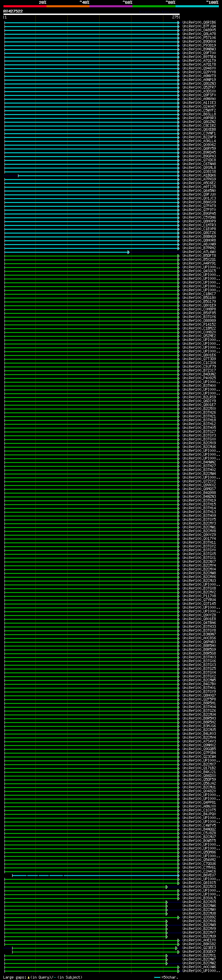
Task: Select the UniRef100_A9NP19 hit label
Action: point(199,80)
